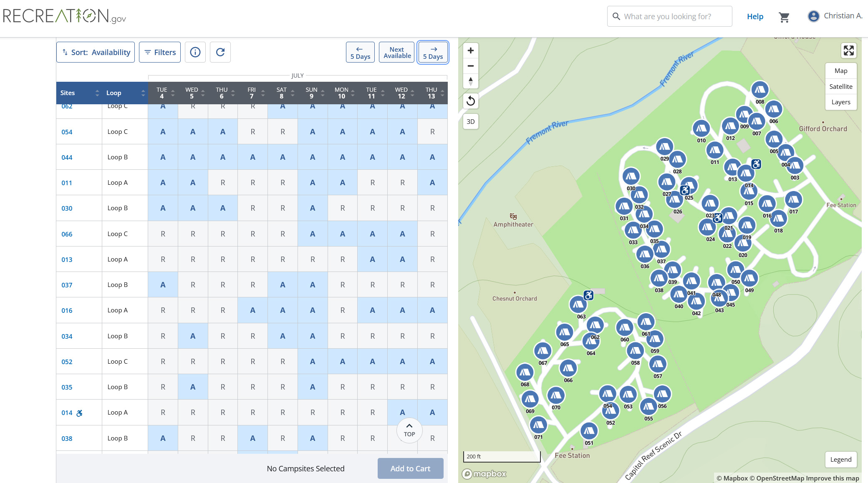
Task: Open the Filters panel
Action: pos(160,52)
